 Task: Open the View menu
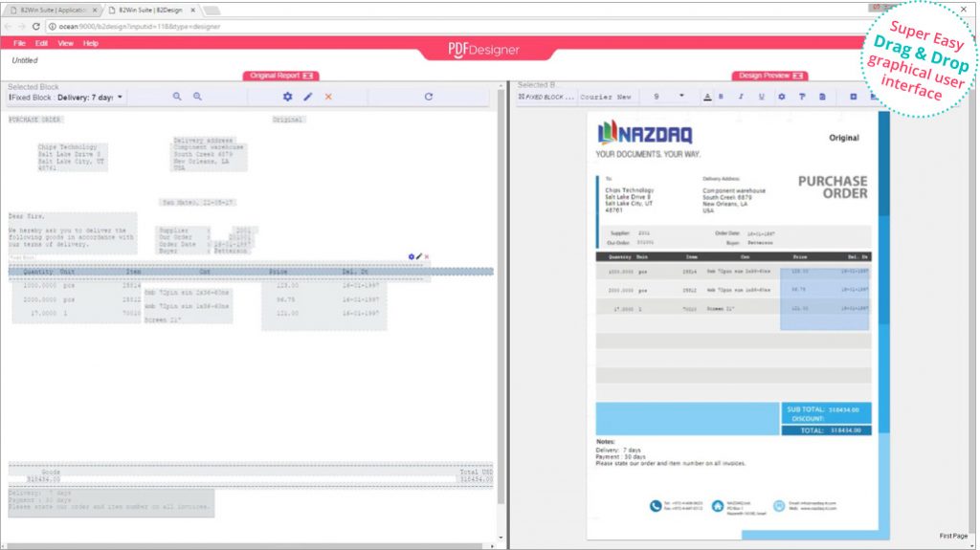(65, 43)
